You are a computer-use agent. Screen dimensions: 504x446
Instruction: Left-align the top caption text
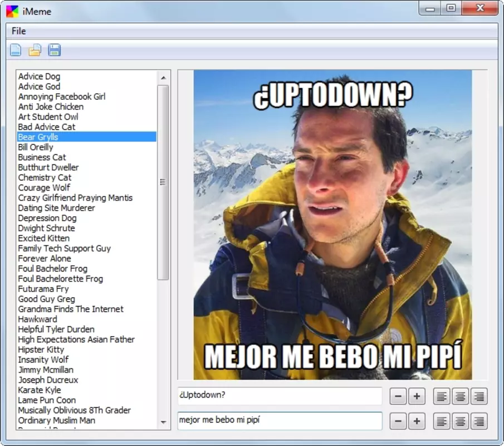[x=441, y=396]
